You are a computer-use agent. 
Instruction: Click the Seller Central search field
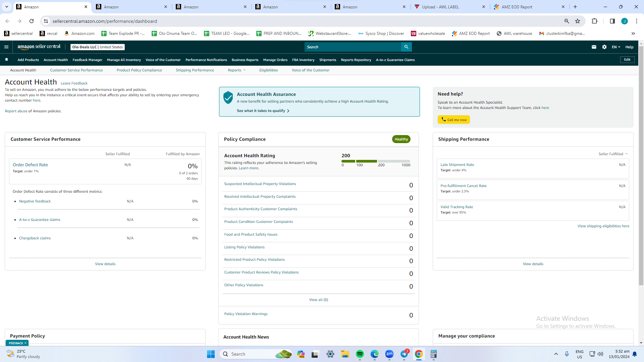(353, 47)
